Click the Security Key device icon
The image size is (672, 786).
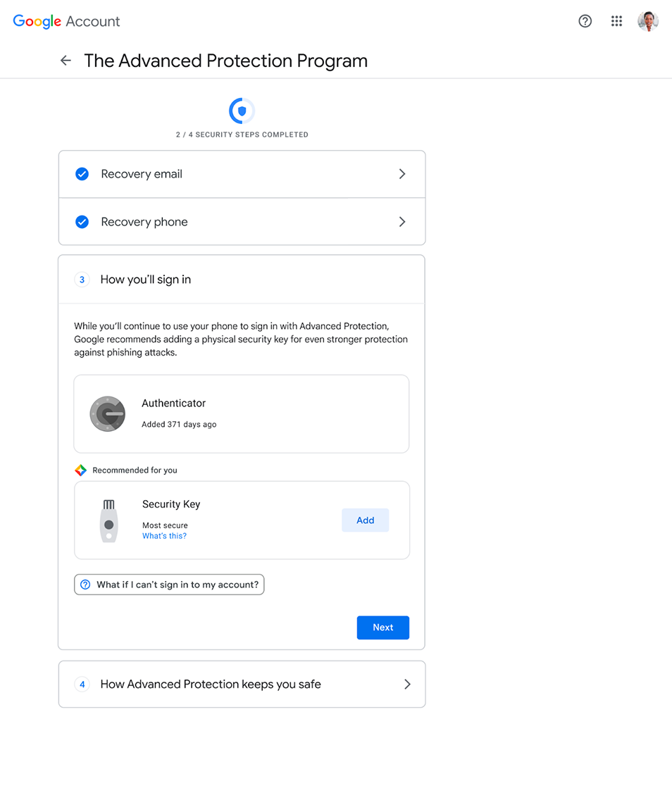(x=108, y=520)
